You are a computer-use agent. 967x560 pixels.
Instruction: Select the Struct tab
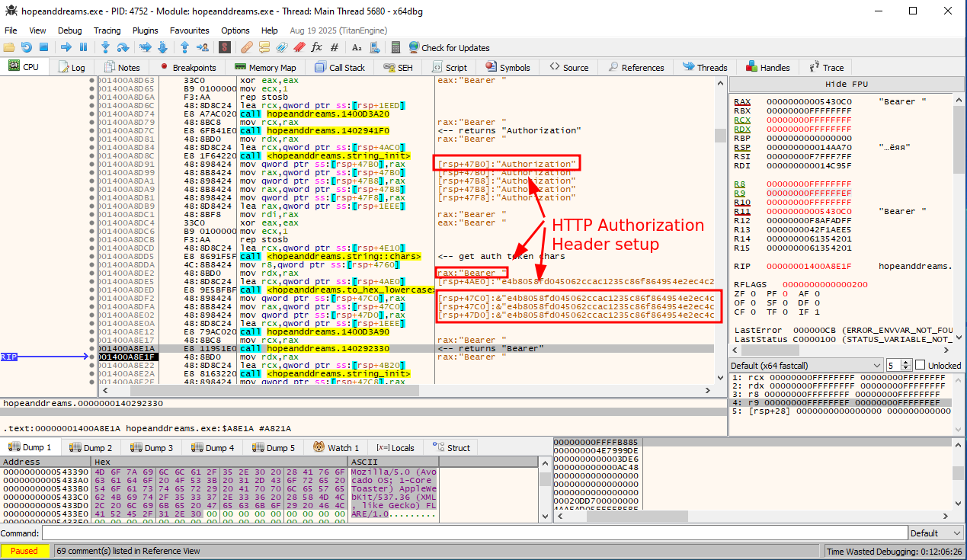pyautogui.click(x=451, y=447)
